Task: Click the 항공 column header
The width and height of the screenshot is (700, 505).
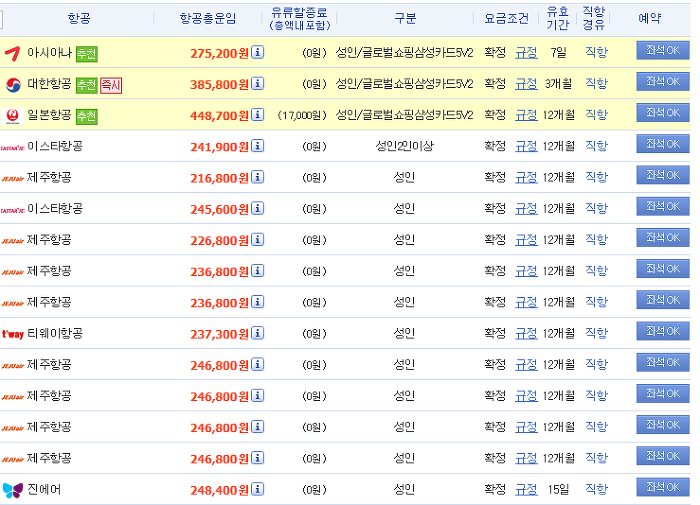Action: pos(79,18)
